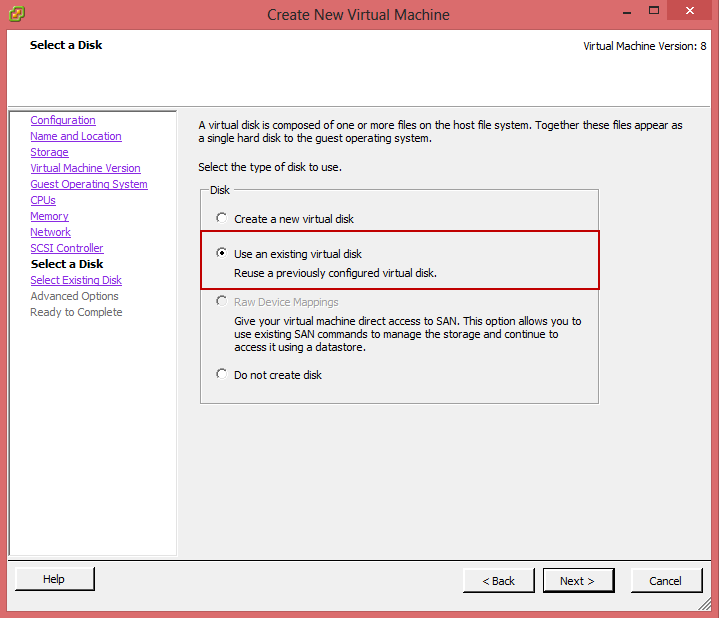Click the 'Virtual Machine Version: 8' label

pyautogui.click(x=645, y=46)
